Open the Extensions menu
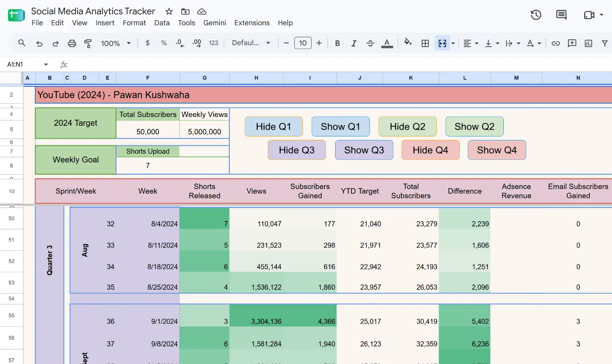 (x=252, y=23)
